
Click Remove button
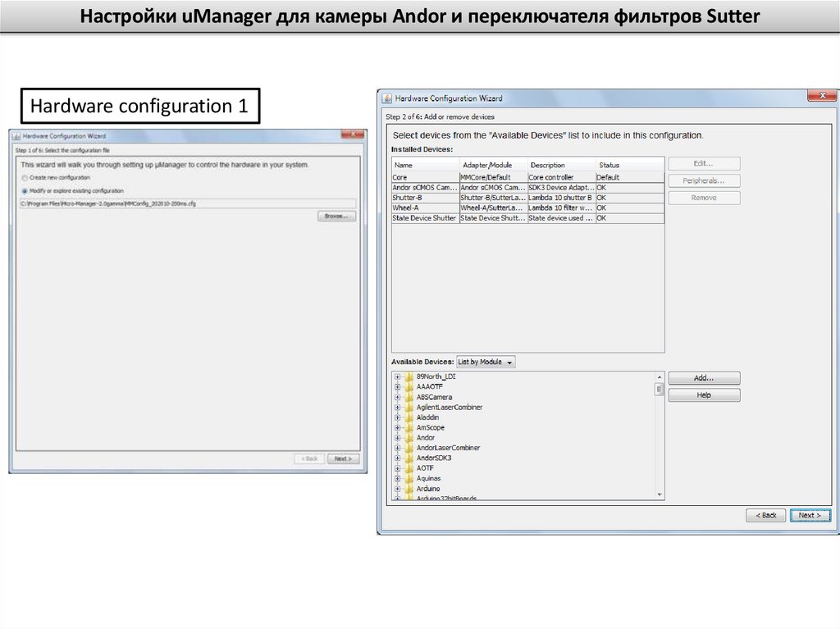[x=704, y=198]
